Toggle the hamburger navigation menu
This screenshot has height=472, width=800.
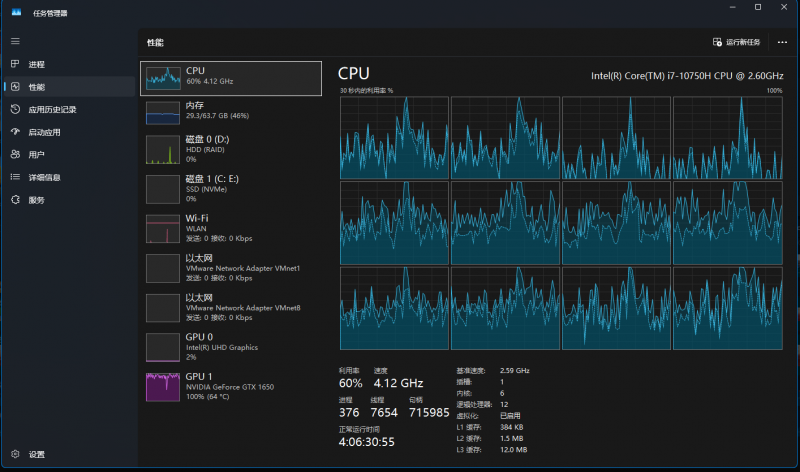[x=15, y=41]
